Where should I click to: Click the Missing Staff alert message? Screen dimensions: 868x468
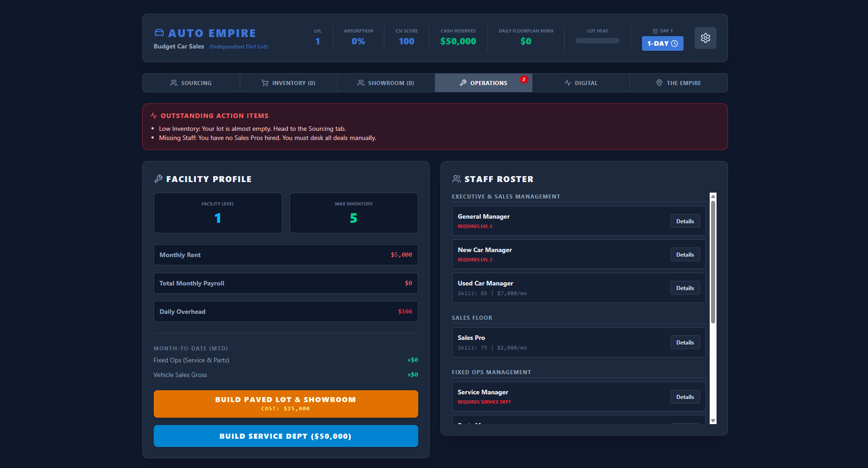tap(268, 138)
